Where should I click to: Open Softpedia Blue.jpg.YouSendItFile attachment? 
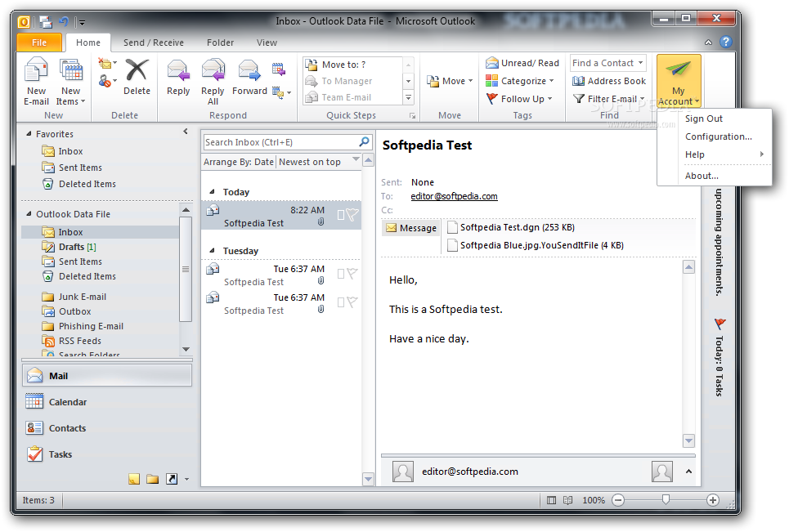(536, 245)
